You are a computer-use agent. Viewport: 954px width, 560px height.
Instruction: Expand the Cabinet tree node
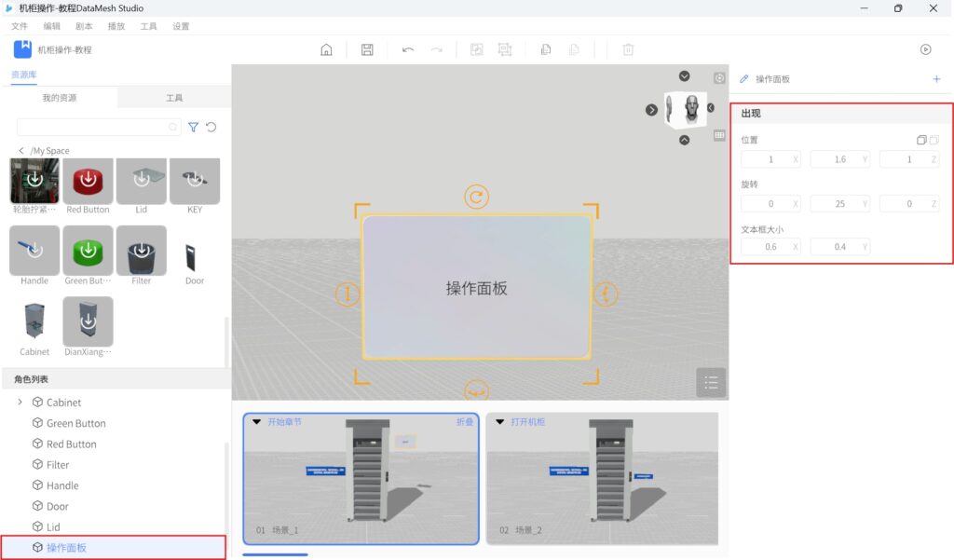20,403
